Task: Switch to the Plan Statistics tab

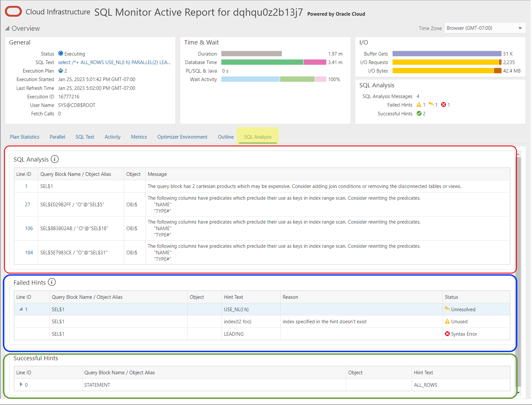Action: [x=25, y=137]
